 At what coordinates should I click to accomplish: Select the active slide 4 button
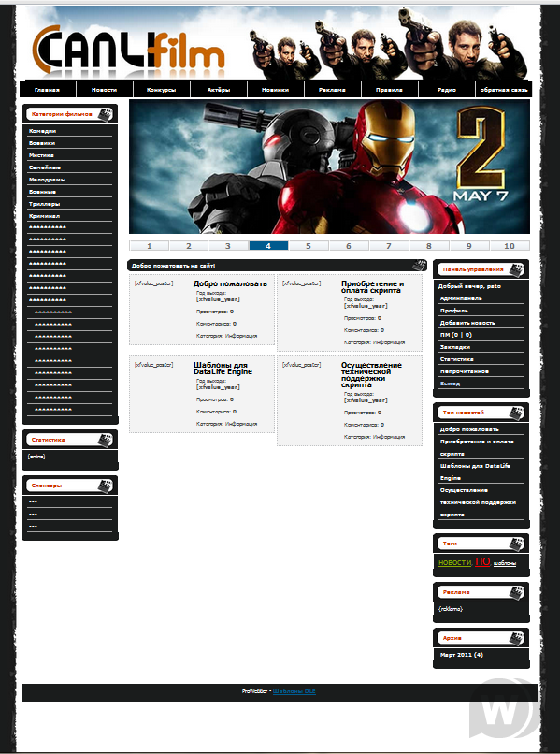268,246
